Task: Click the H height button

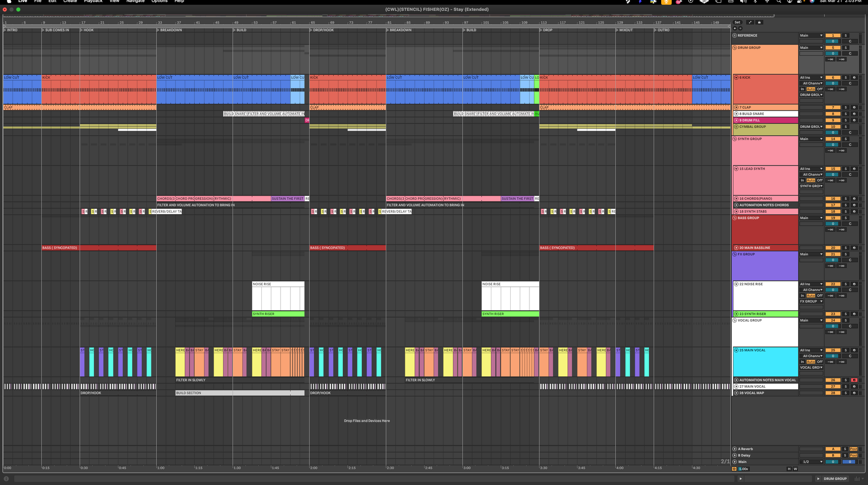Action: [x=789, y=469]
